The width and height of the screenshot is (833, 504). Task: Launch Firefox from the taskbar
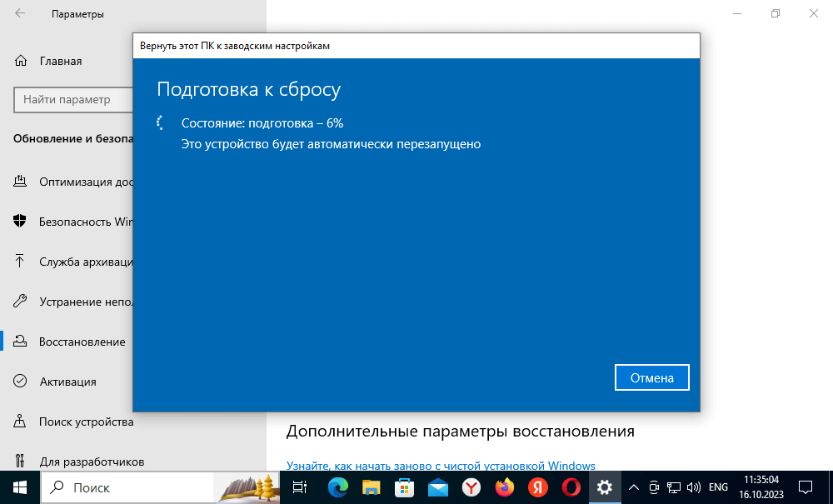[x=504, y=487]
